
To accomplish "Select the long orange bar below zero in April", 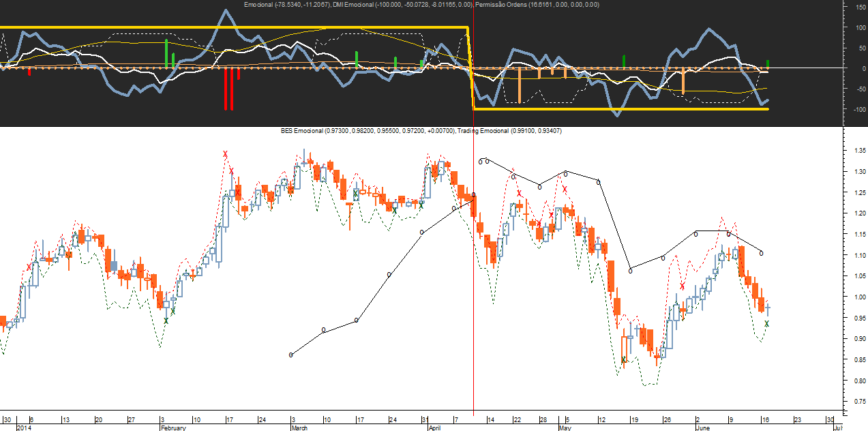I will pyautogui.click(x=520, y=85).
